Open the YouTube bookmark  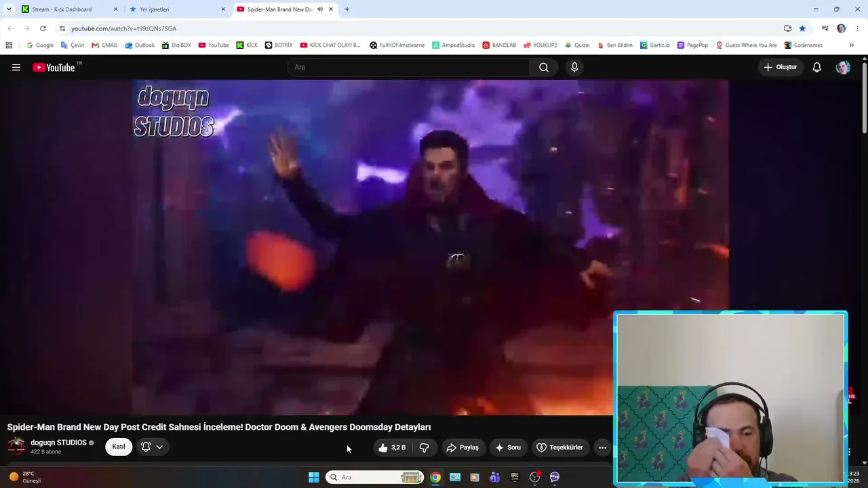point(214,45)
